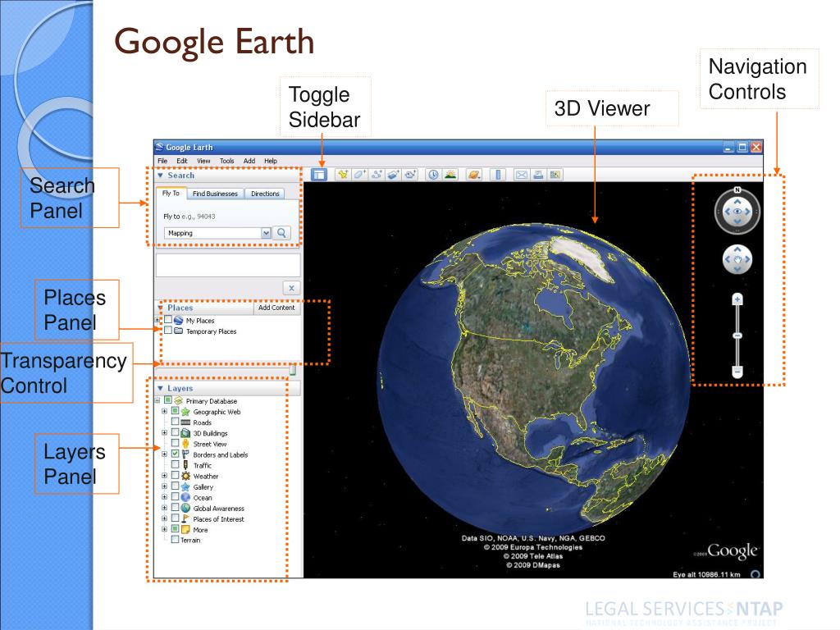Click the transparency slider handle
840x630 pixels.
pos(293,370)
